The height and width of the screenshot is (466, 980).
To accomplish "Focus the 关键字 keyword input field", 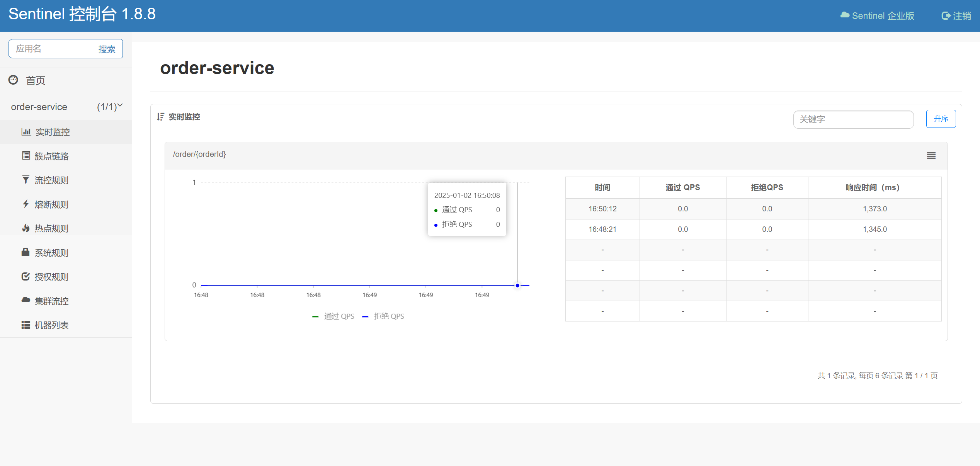I will (x=853, y=119).
